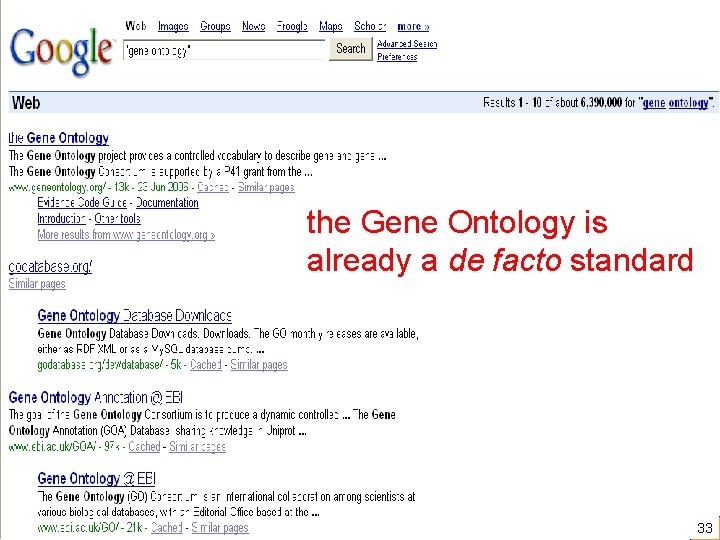720x540 pixels.
Task: Show more Google services
Action: [x=413, y=27]
